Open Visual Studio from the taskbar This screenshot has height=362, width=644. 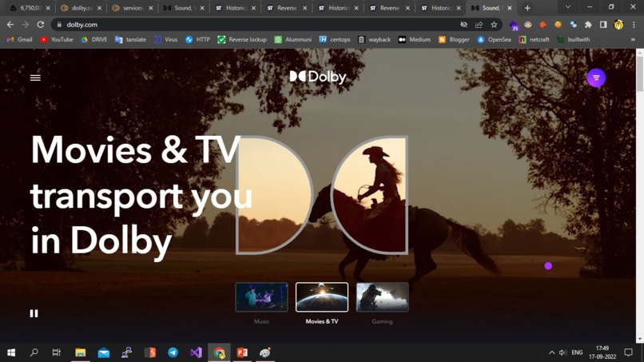click(x=196, y=352)
